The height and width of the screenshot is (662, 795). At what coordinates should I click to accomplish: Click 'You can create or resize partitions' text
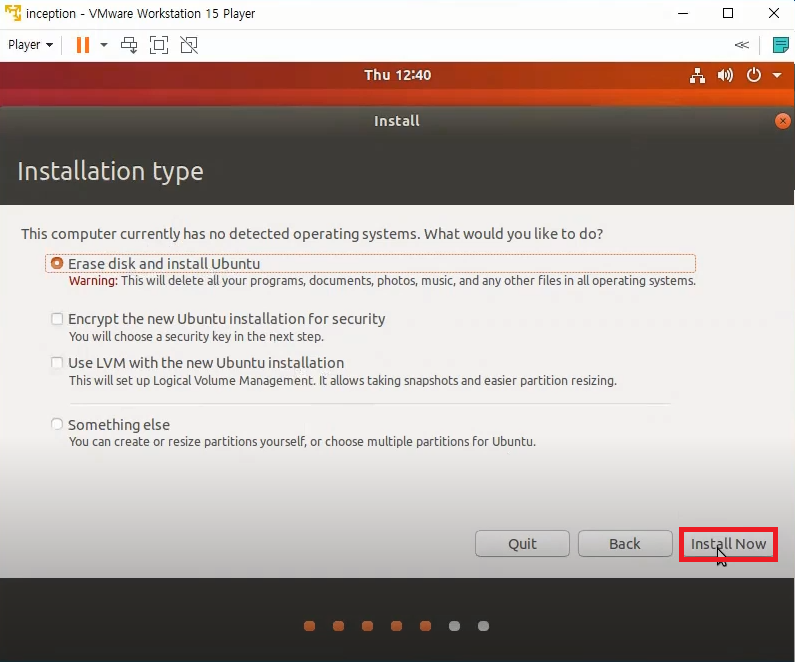[302, 441]
